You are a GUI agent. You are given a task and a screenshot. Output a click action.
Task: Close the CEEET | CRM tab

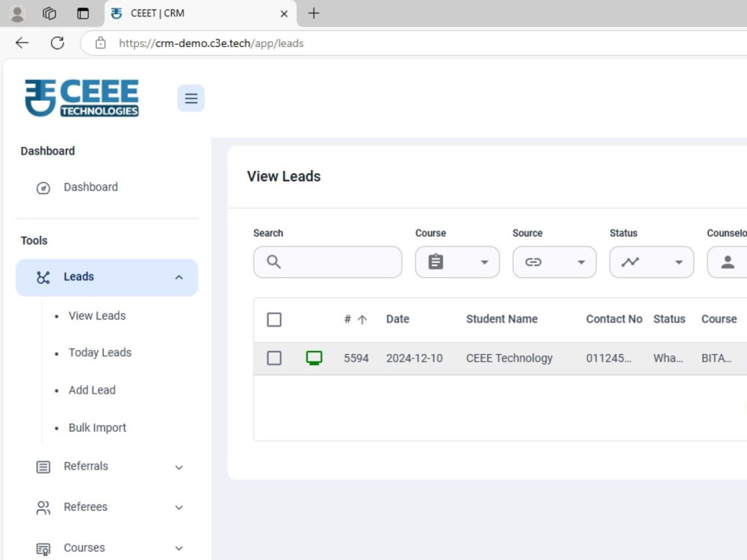point(284,13)
